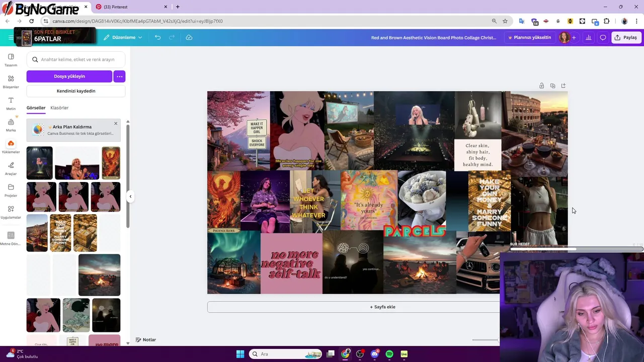The width and height of the screenshot is (644, 362).
Task: Open a new browser tab
Action: point(178,7)
